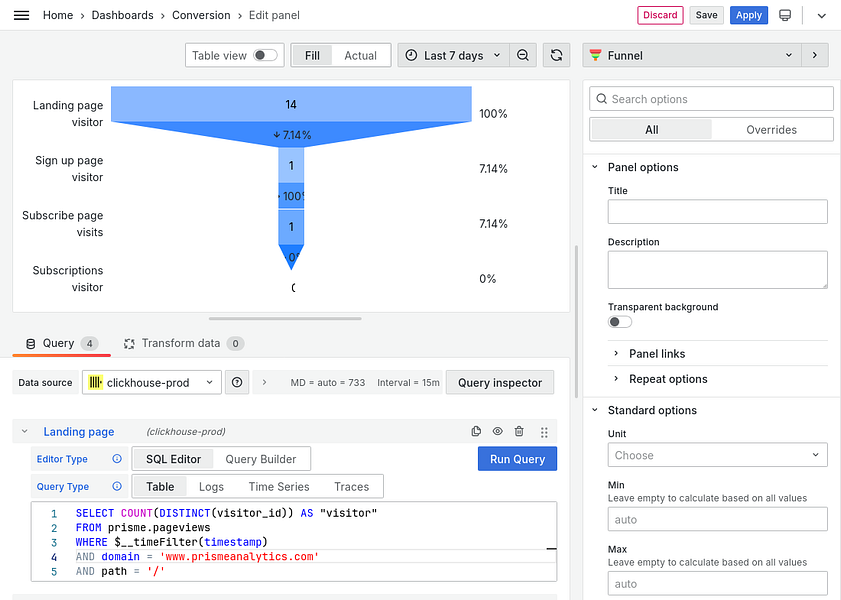Screen dimensions: 841x600
Task: Click the panel resize handle bar
Action: point(285,318)
